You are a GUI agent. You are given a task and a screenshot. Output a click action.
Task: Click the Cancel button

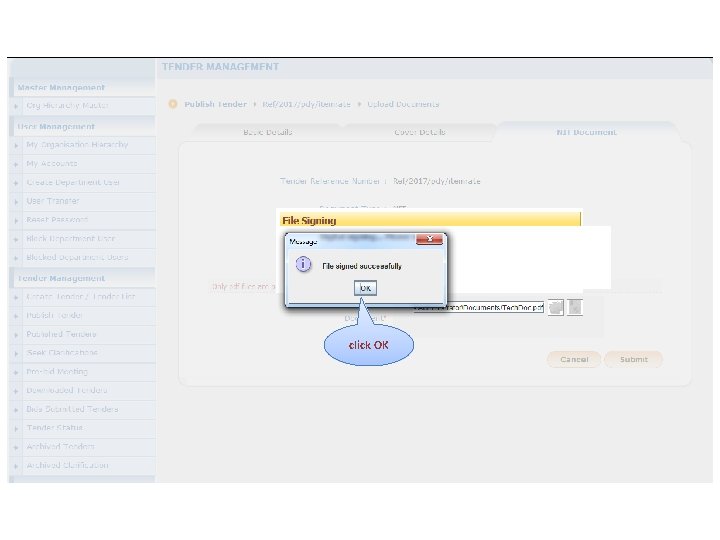(x=574, y=359)
